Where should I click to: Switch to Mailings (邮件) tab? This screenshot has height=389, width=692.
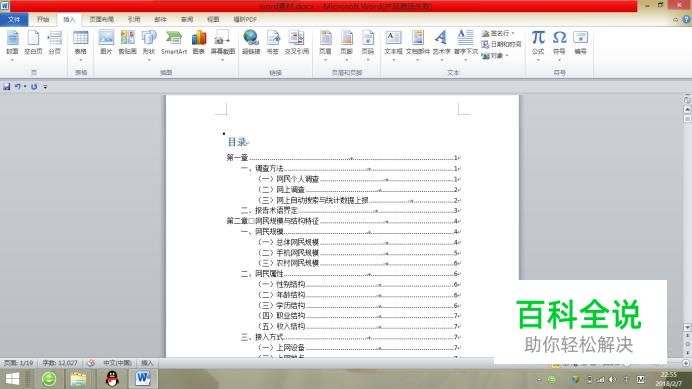tap(160, 19)
